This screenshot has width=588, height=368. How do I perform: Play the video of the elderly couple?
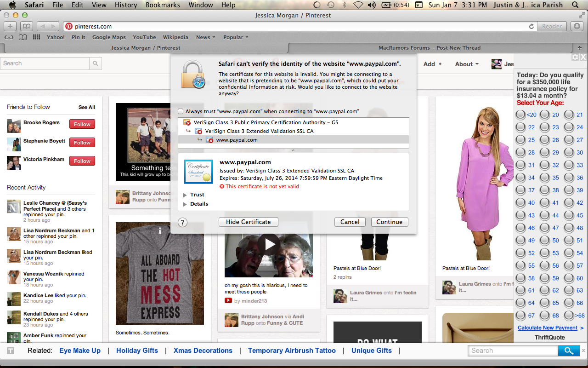(269, 244)
